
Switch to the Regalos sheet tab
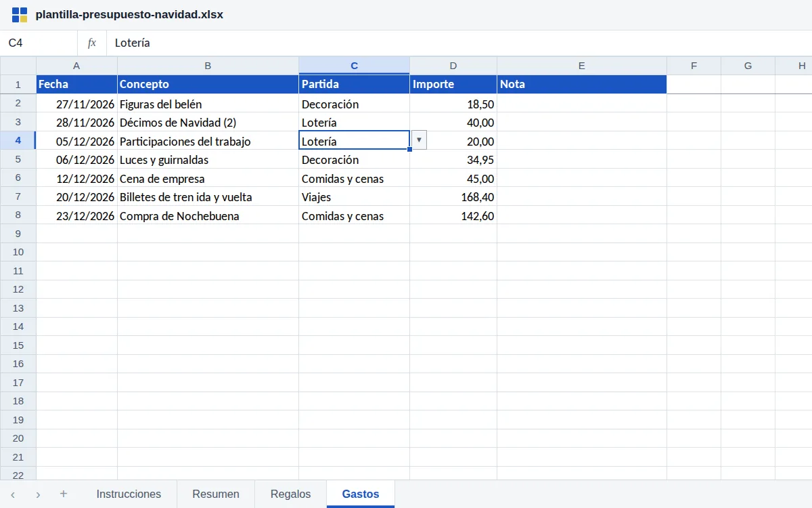point(290,494)
